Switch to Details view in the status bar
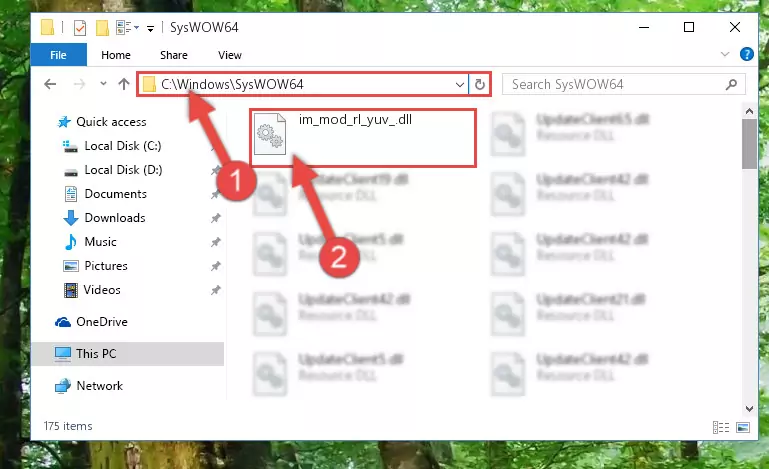The image size is (769, 469). (x=721, y=427)
